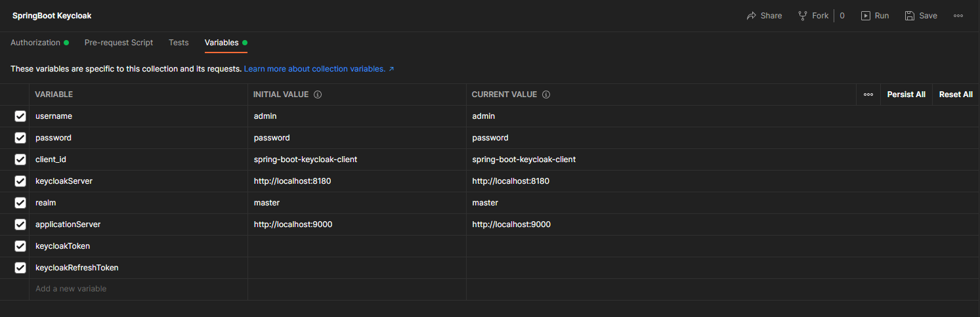
Task: Click the Share button
Action: 764,16
